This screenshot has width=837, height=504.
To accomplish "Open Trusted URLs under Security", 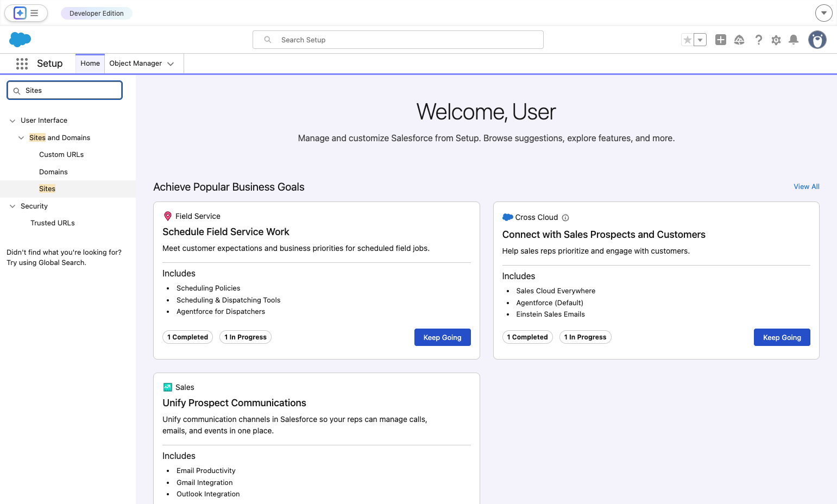I will pyautogui.click(x=53, y=223).
